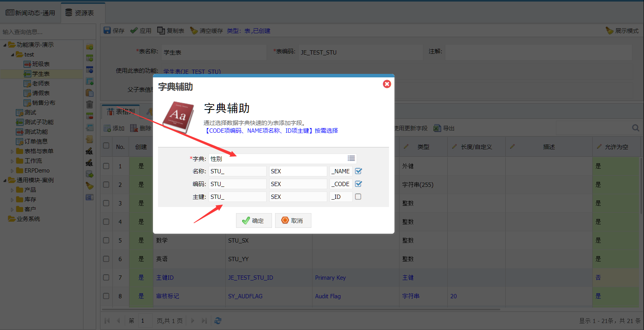This screenshot has width=644, height=330.
Task: Expand the 客户 folder
Action: [x=12, y=209]
